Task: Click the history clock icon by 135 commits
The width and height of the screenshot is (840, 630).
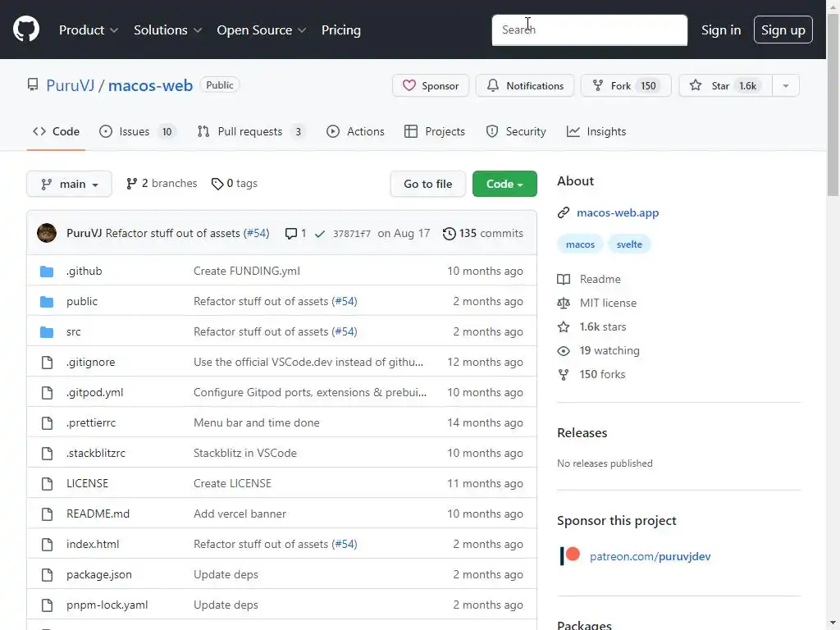Action: (449, 234)
